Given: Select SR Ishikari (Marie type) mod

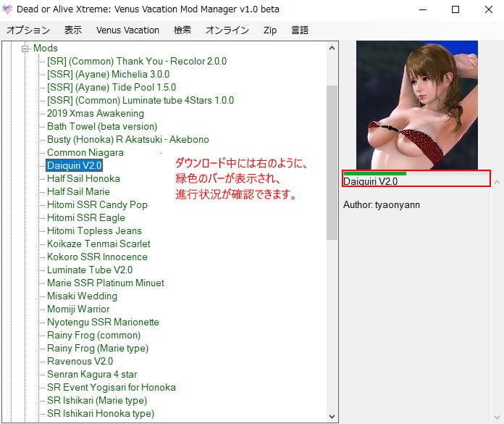Looking at the screenshot, I should click(97, 401).
